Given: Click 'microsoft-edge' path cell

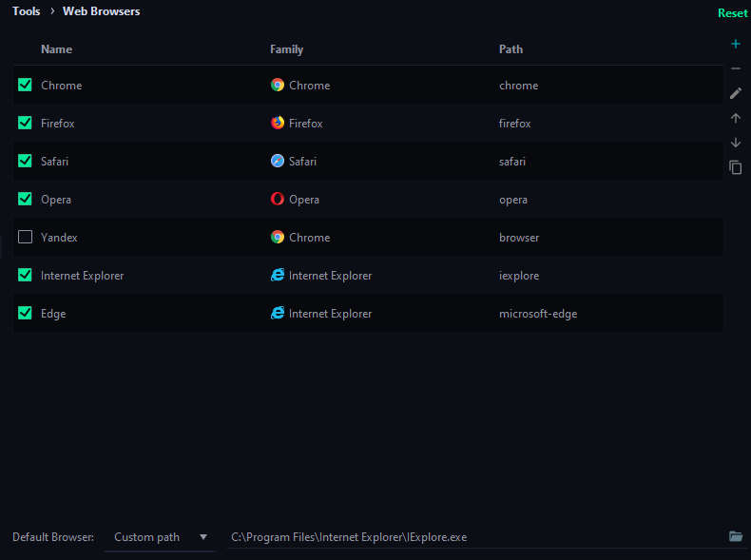Looking at the screenshot, I should (538, 314).
